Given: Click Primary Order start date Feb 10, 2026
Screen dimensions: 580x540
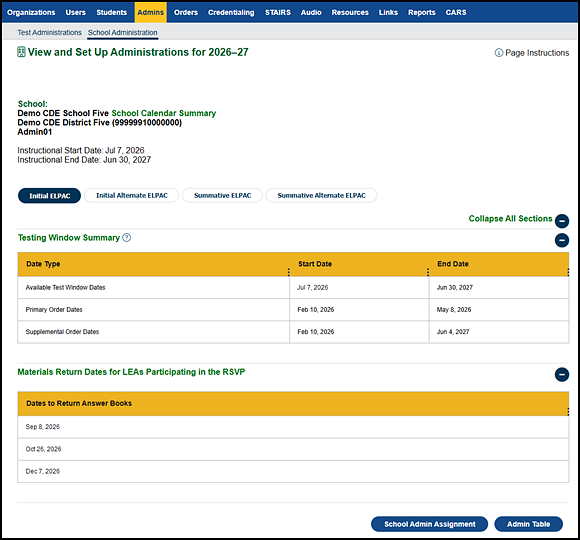Looking at the screenshot, I should point(359,310).
